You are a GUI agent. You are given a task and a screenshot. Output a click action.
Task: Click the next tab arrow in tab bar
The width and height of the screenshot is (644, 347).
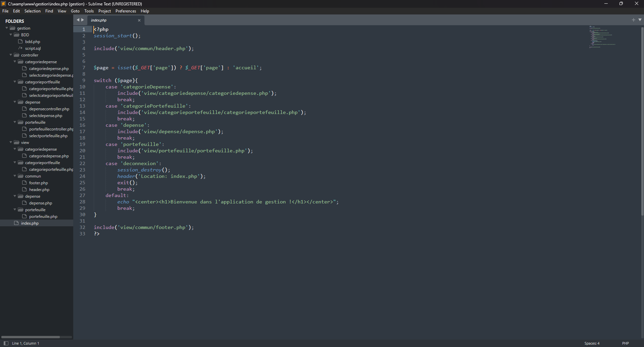[83, 20]
